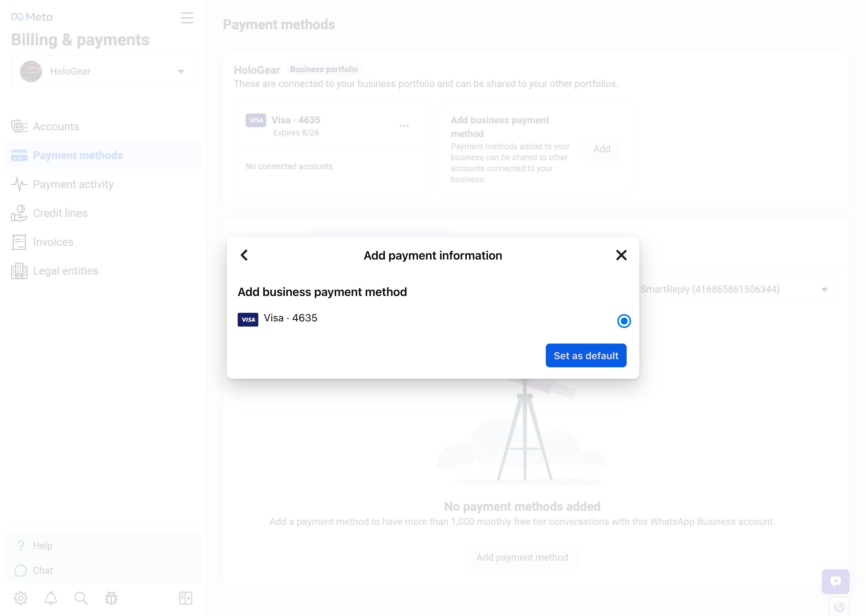Collapse the sidebar panel icon
This screenshot has height=616, width=866.
coord(186,598)
